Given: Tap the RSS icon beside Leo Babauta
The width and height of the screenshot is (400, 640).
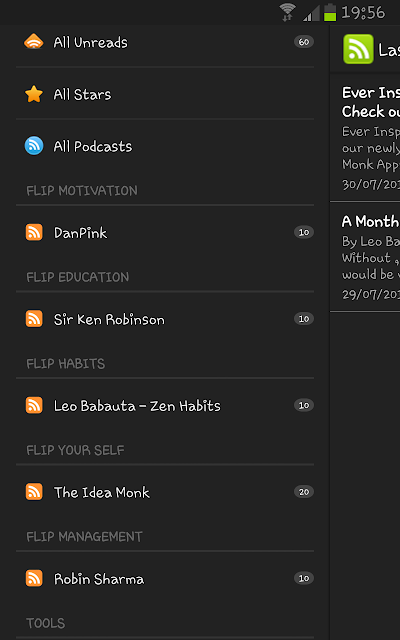Looking at the screenshot, I should [34, 405].
